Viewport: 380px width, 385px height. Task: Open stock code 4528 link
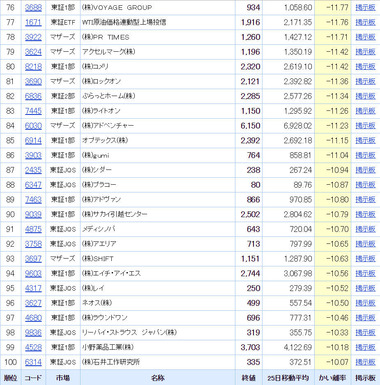click(33, 347)
